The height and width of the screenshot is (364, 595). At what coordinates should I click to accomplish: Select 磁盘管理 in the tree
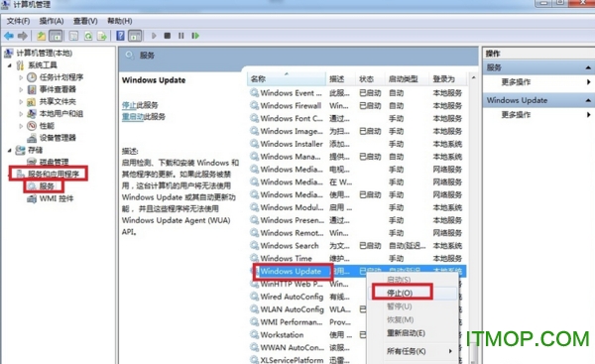(54, 162)
